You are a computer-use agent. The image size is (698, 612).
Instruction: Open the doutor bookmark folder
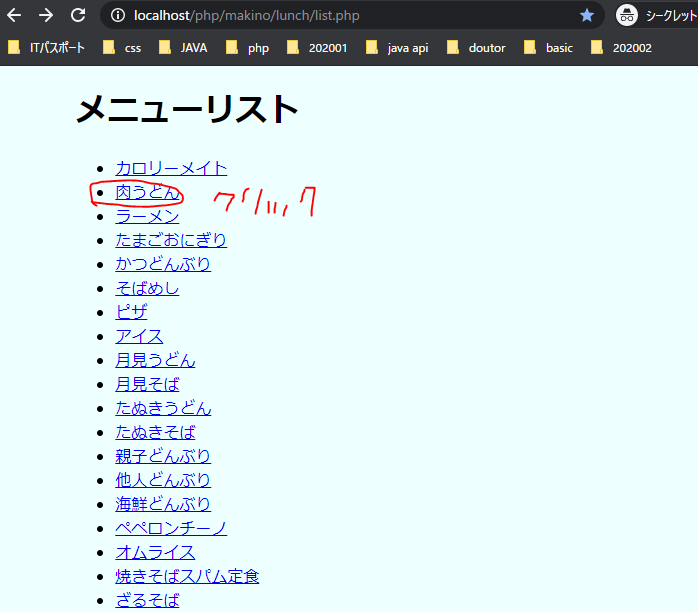(x=476, y=48)
